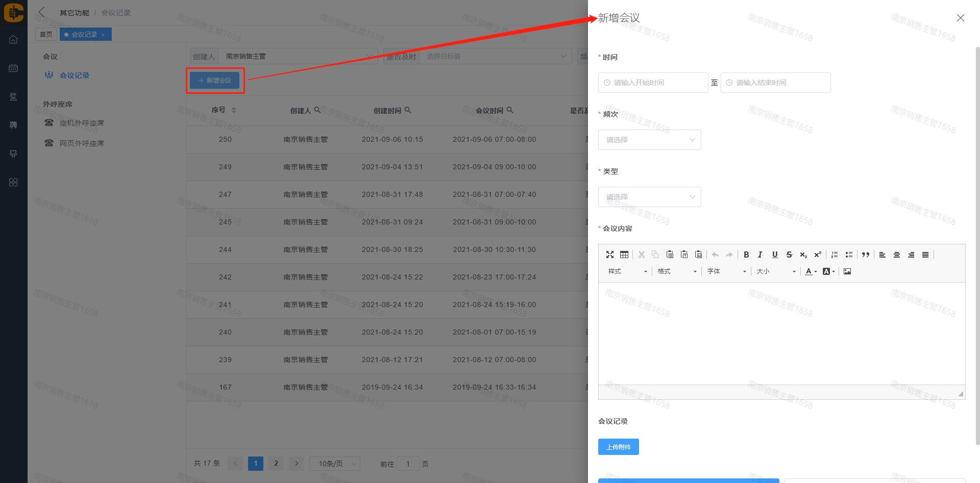The height and width of the screenshot is (483, 980).
Task: Toggle bold formatting in the editor
Action: (x=746, y=255)
